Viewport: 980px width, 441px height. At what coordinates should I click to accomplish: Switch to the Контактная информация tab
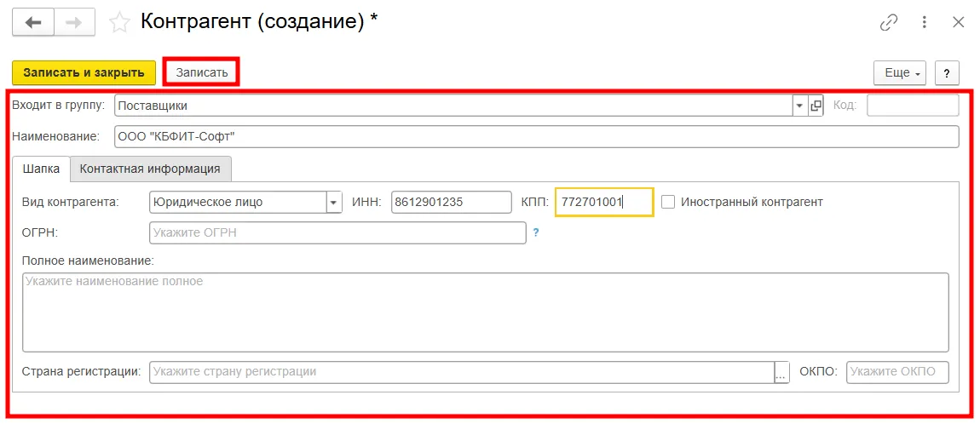tap(150, 169)
